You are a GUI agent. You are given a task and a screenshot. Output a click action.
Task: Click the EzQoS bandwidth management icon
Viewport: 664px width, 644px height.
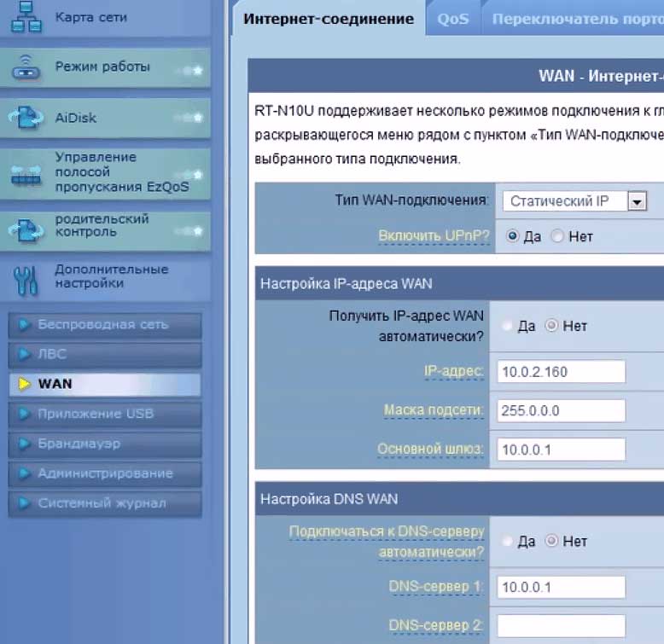(26, 175)
